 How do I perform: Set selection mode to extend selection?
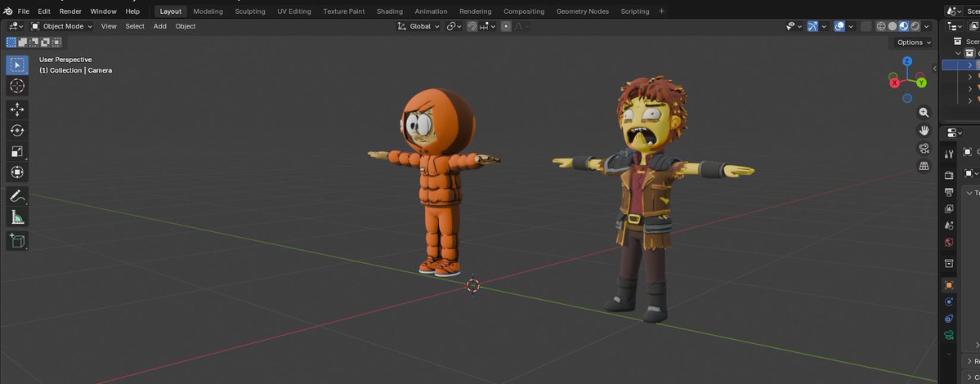[23, 42]
